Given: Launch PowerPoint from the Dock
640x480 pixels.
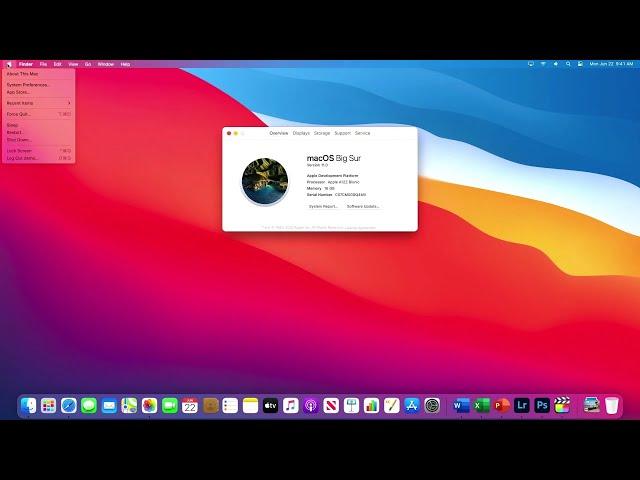Looking at the screenshot, I should [x=502, y=405].
